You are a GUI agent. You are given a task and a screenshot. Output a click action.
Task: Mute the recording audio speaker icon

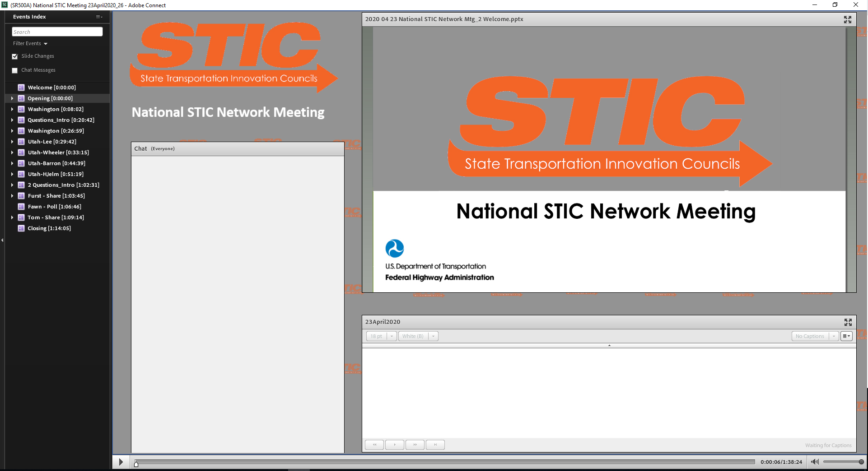pyautogui.click(x=814, y=462)
